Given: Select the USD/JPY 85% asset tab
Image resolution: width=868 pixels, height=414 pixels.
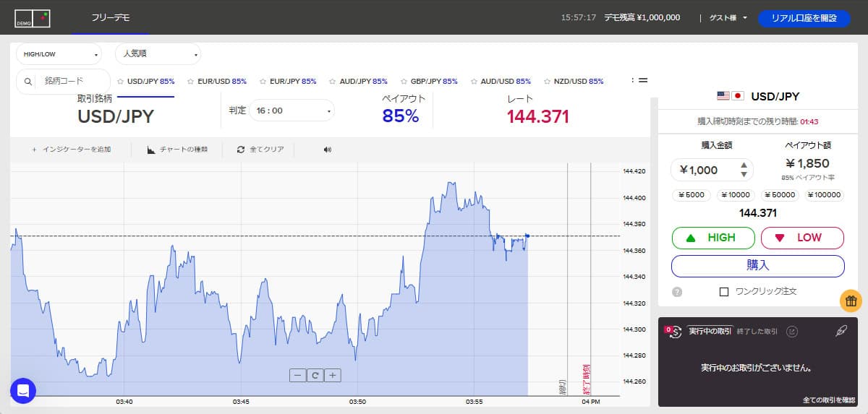Looking at the screenshot, I should click(x=145, y=82).
